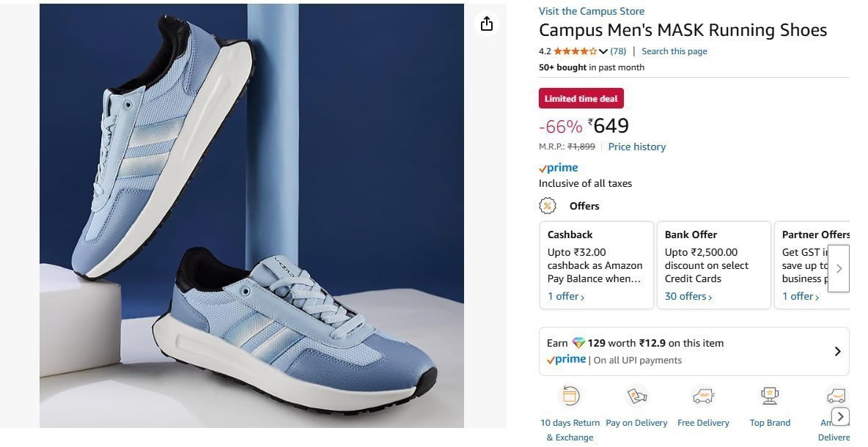Click the share icon on product image
Screen dimensions: 868x447
487,24
